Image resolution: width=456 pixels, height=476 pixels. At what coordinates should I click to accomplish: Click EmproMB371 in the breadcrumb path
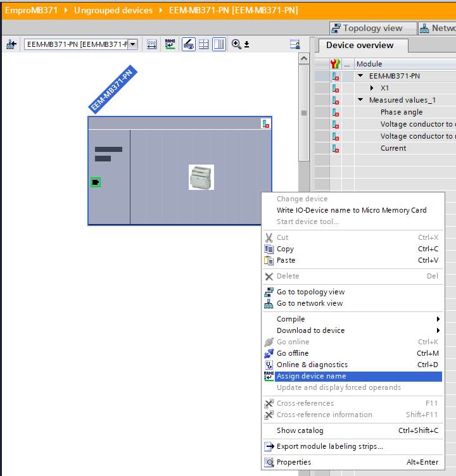click(x=31, y=10)
